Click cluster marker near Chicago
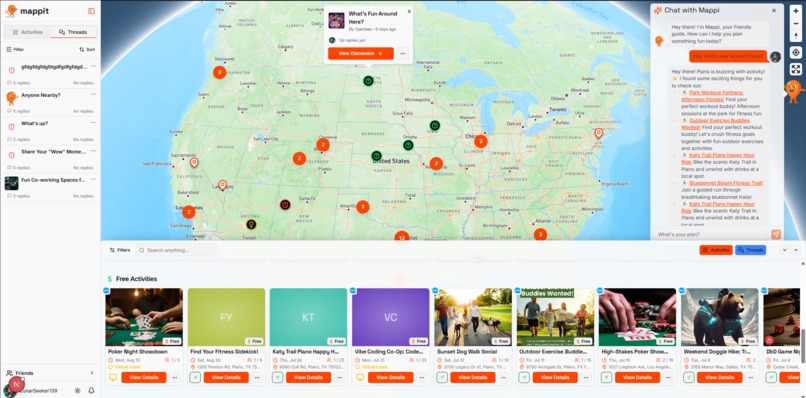The width and height of the screenshot is (806, 398). (x=481, y=141)
